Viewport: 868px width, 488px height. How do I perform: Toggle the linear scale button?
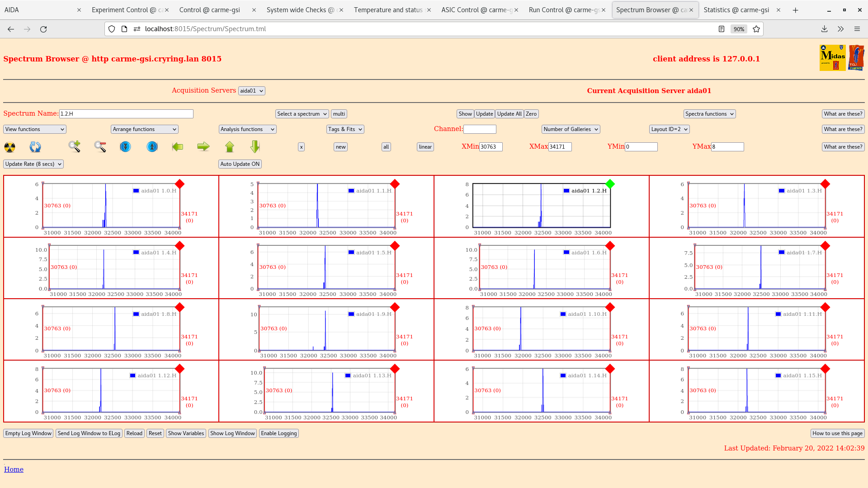coord(425,146)
